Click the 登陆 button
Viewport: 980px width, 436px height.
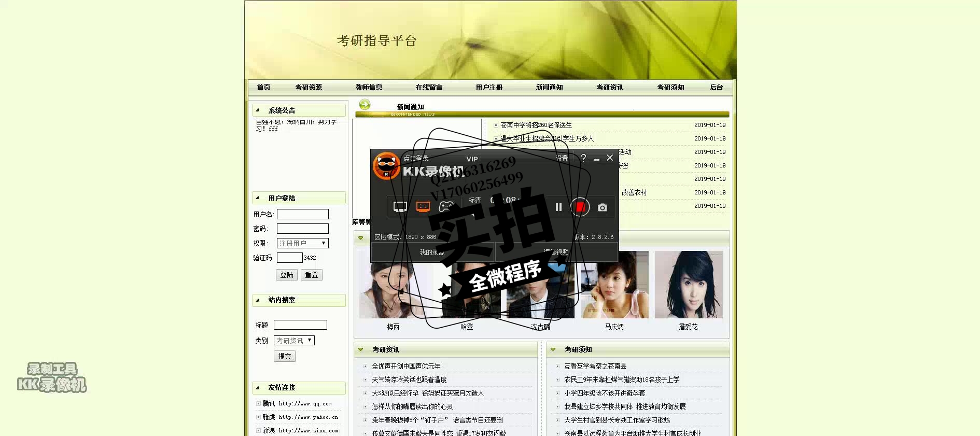coord(287,275)
